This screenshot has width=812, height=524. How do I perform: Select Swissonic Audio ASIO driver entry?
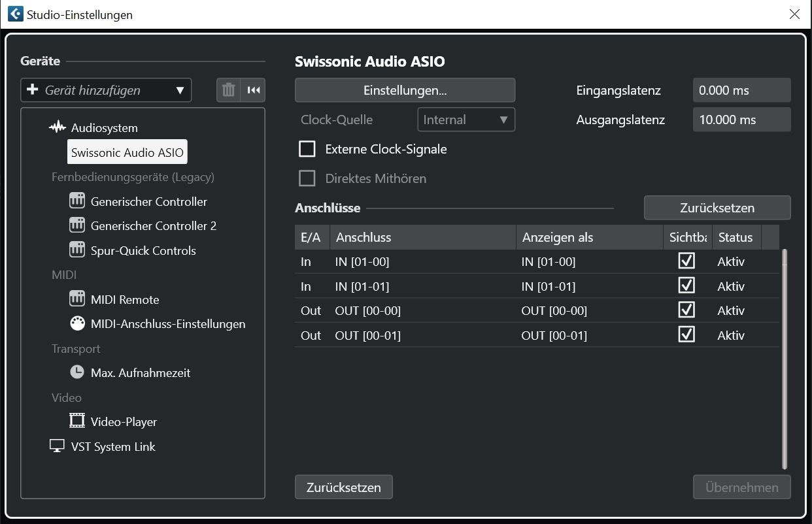point(127,152)
